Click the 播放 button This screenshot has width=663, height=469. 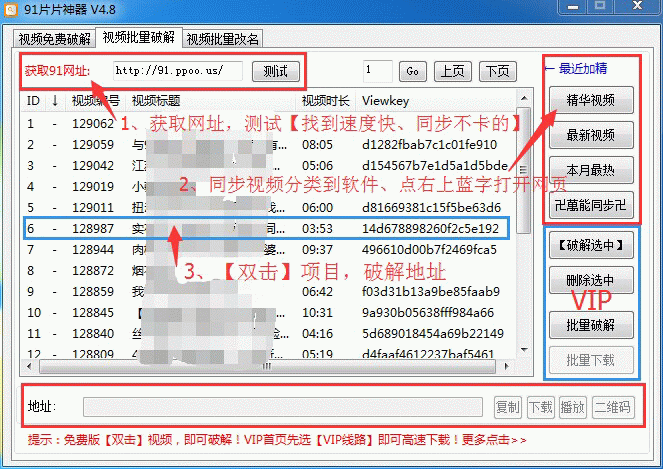(573, 407)
